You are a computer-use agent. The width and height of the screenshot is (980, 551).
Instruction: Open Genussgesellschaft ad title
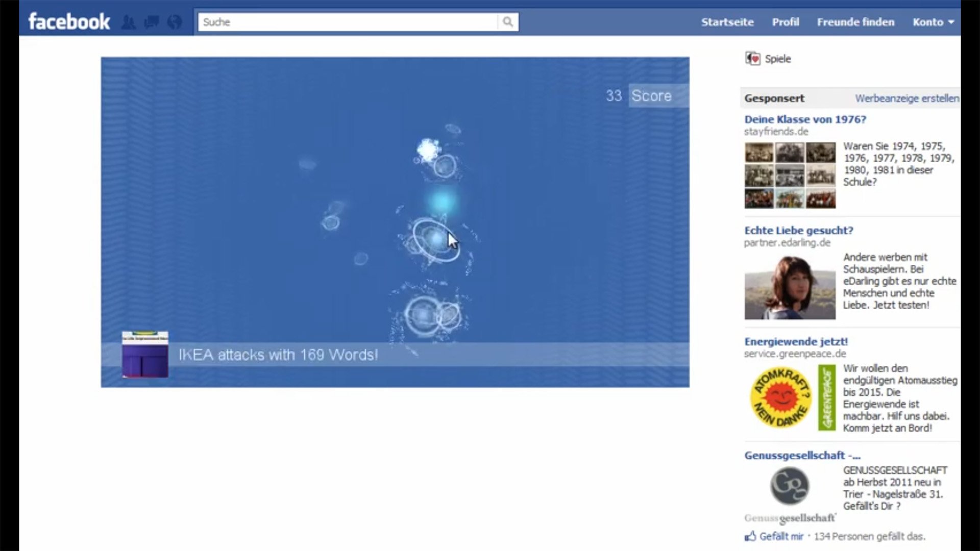point(802,456)
